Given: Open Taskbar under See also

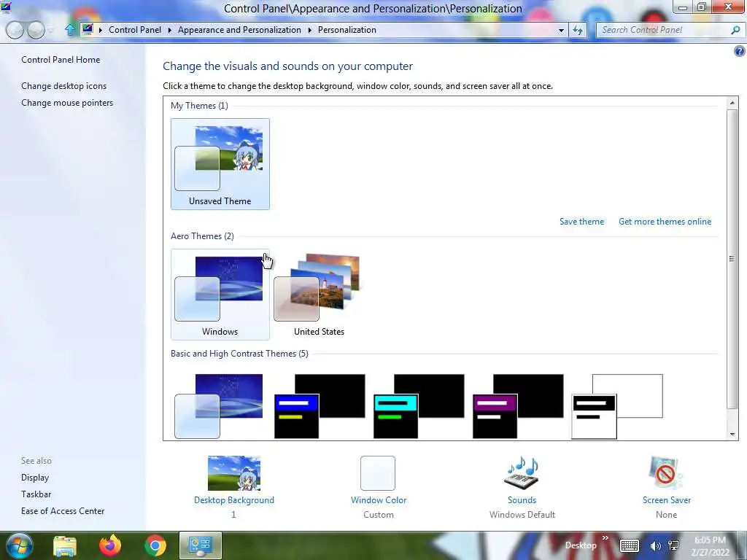Looking at the screenshot, I should click(x=36, y=494).
